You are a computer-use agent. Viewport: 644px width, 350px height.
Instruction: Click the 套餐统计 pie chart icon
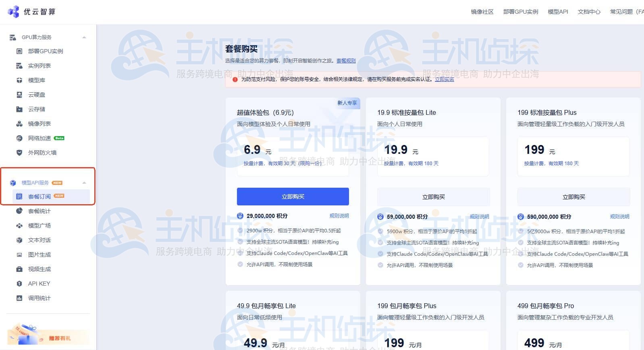point(19,211)
